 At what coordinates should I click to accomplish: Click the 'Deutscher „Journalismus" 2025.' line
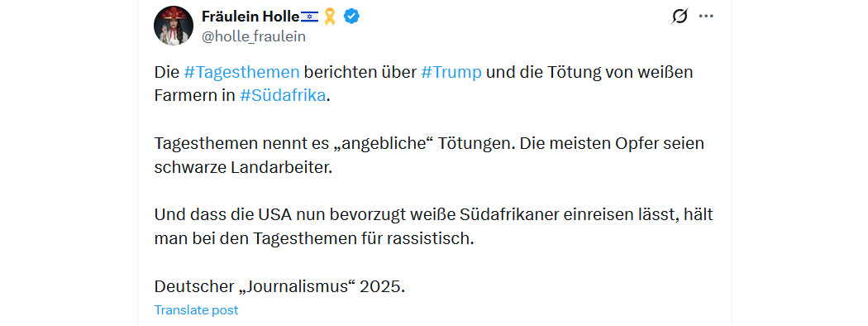[x=280, y=286]
